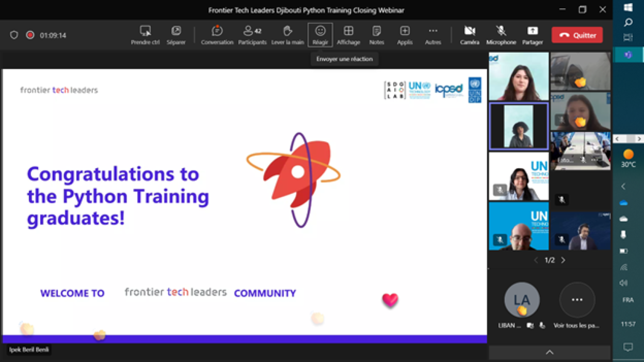Expand hidden system tray icons chevron

coord(623,186)
